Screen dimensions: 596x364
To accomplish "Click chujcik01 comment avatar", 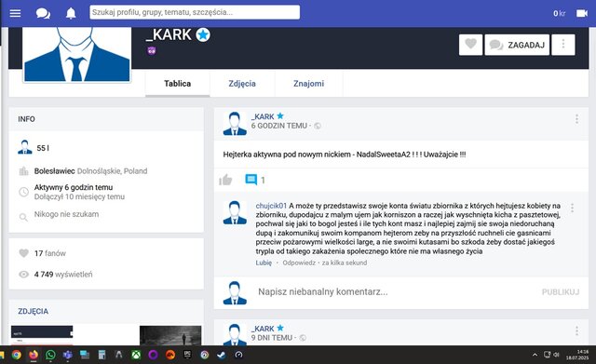I will [235, 212].
